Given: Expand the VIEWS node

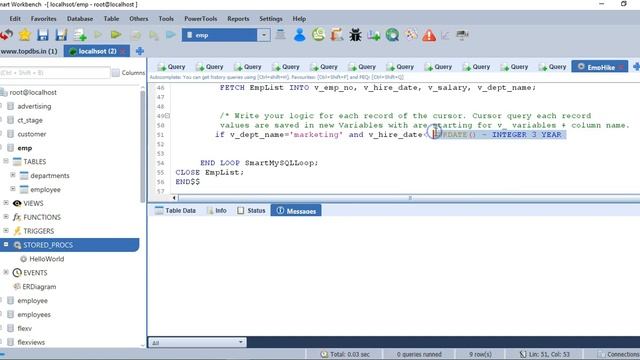Looking at the screenshot, I should (x=6, y=203).
